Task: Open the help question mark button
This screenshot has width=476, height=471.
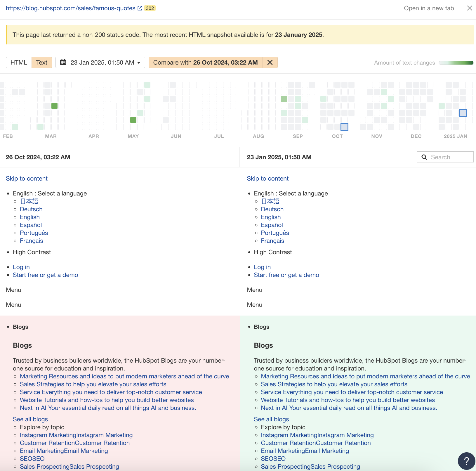Action: click(x=466, y=461)
